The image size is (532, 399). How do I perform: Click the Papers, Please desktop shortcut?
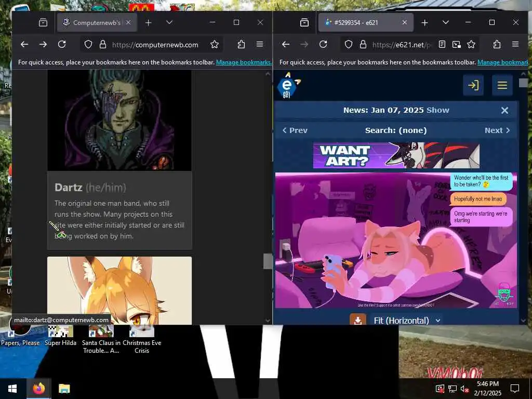[x=20, y=336]
